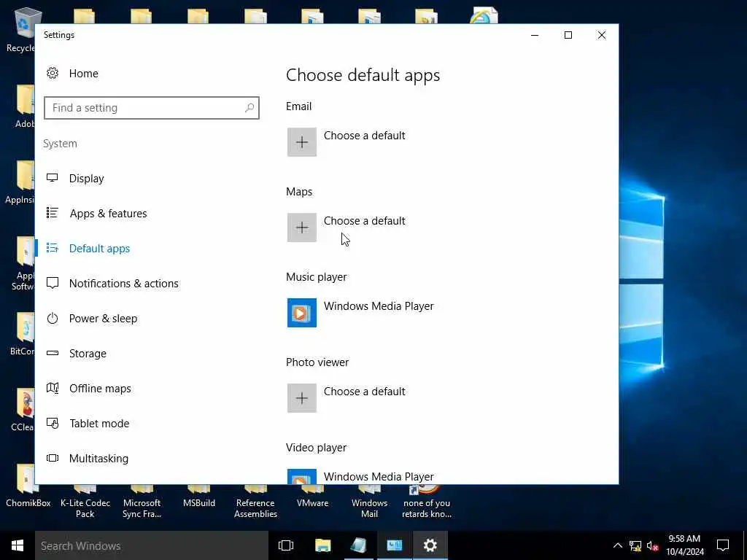Go to the Display settings page
Screen dimensions: 747x560
pyautogui.click(x=86, y=179)
